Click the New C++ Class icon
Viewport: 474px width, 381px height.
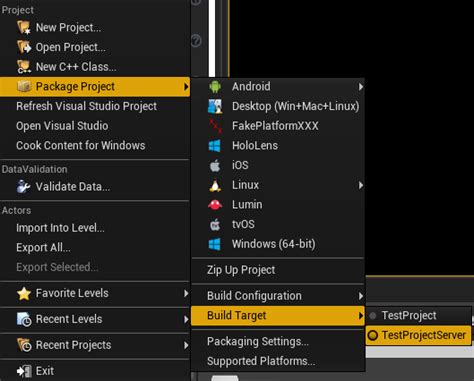pos(24,67)
